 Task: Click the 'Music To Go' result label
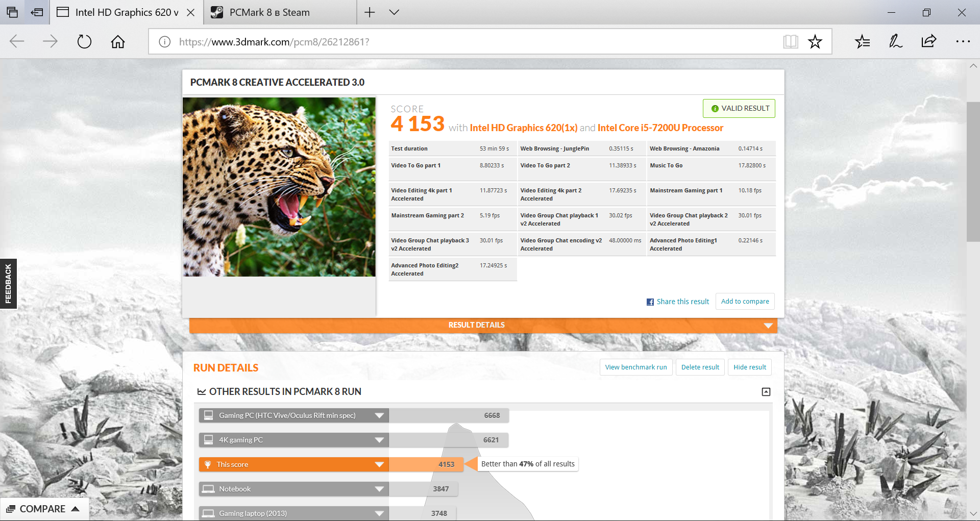click(666, 165)
